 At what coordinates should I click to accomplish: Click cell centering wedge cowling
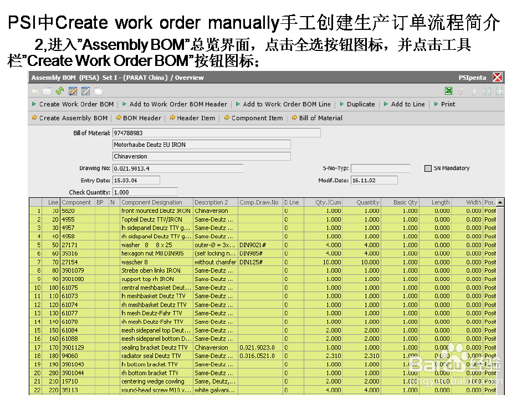pyautogui.click(x=156, y=381)
